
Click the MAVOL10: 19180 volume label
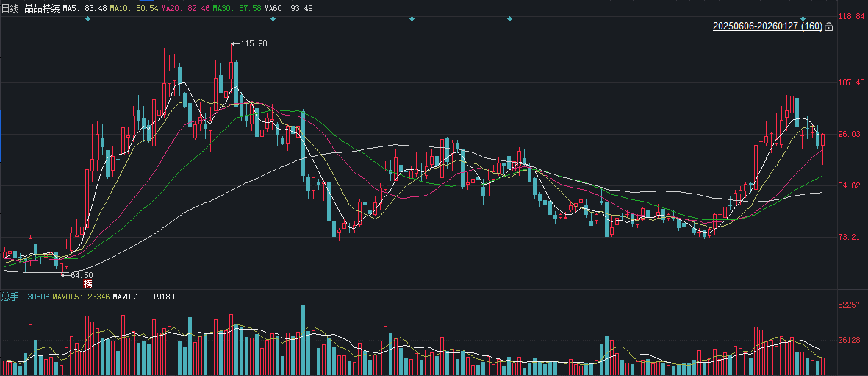(x=143, y=297)
